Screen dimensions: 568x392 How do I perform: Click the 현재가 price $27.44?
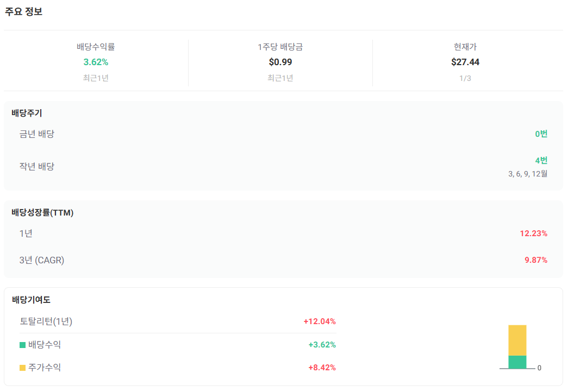(465, 62)
